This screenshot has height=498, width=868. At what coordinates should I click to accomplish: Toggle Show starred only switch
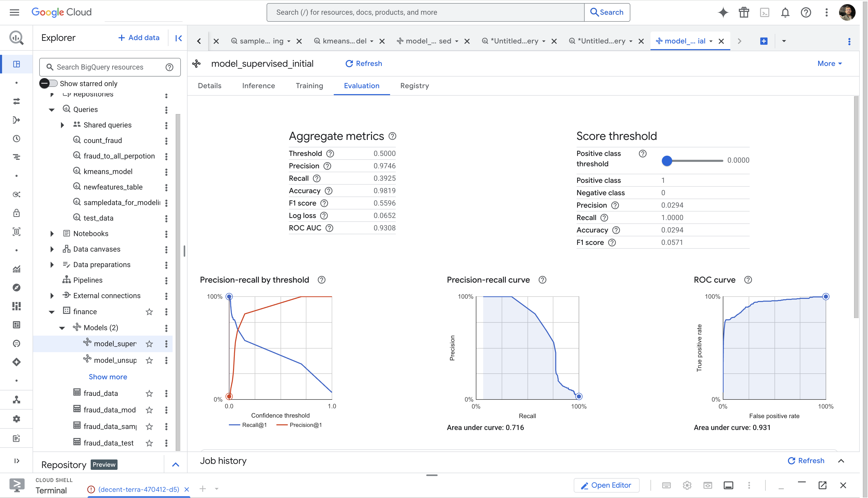click(x=48, y=84)
